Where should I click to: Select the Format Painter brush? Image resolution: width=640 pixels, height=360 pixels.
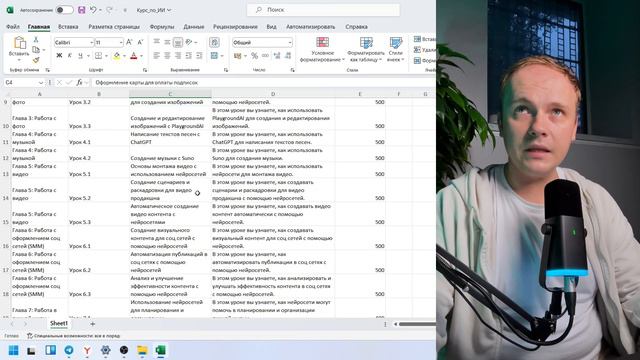point(36,60)
